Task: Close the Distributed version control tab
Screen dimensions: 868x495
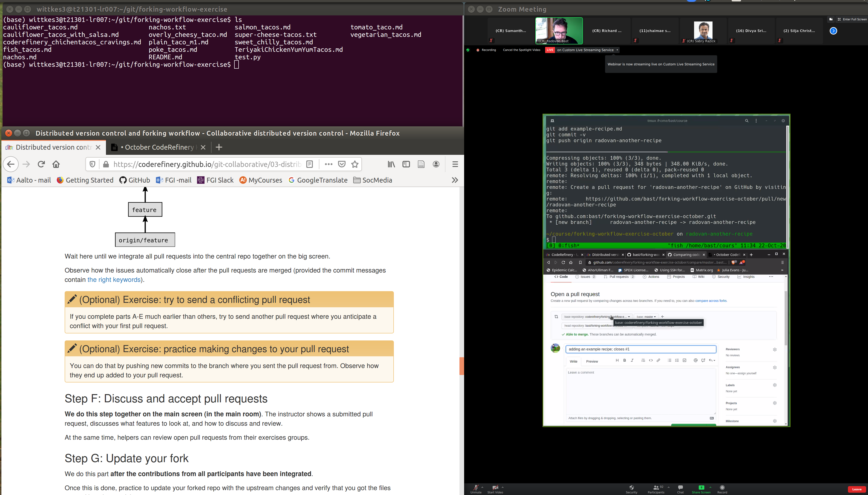Action: coord(98,147)
